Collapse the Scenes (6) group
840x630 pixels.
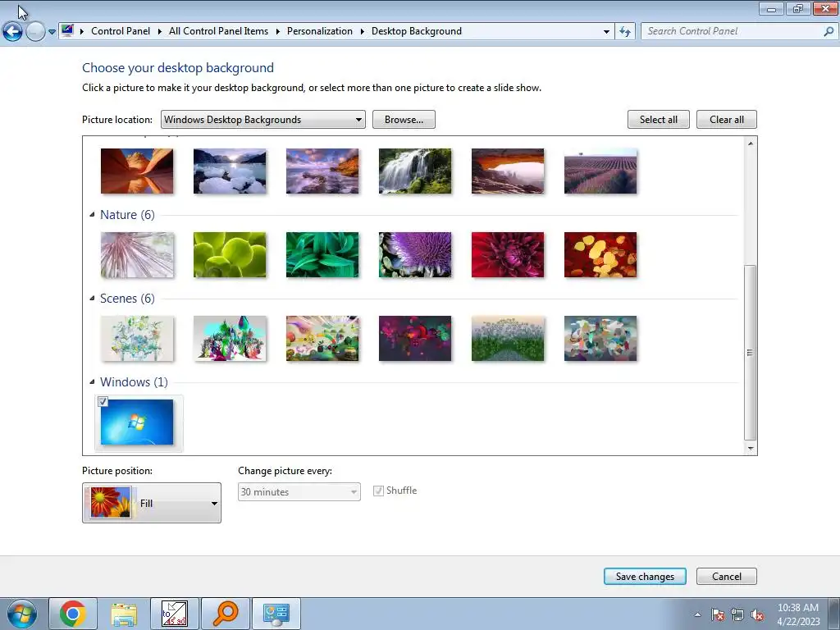92,298
